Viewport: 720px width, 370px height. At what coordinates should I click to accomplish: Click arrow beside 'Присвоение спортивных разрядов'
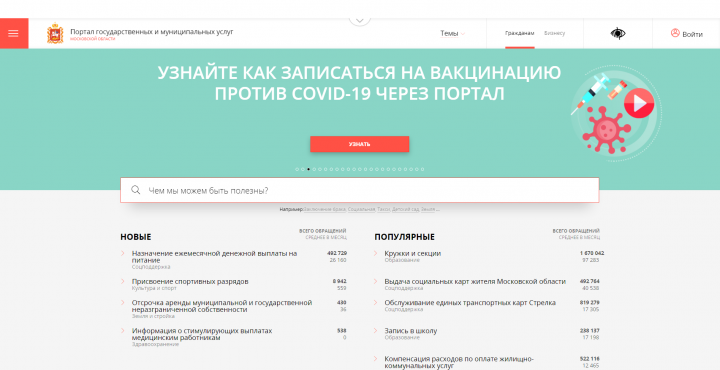(x=123, y=281)
